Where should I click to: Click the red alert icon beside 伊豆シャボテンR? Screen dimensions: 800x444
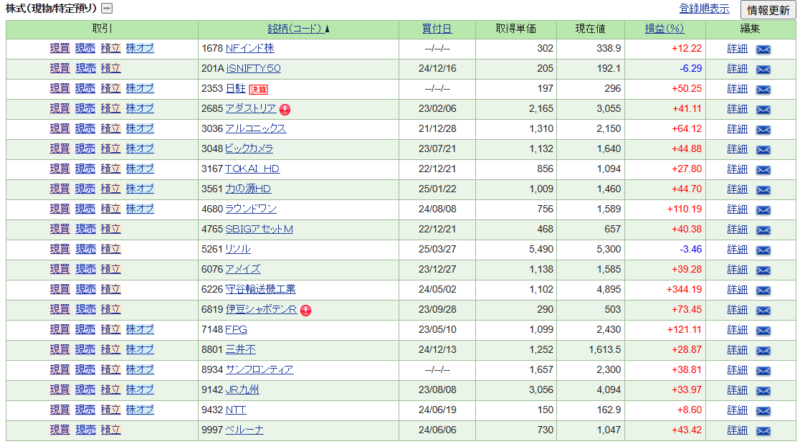pyautogui.click(x=305, y=310)
